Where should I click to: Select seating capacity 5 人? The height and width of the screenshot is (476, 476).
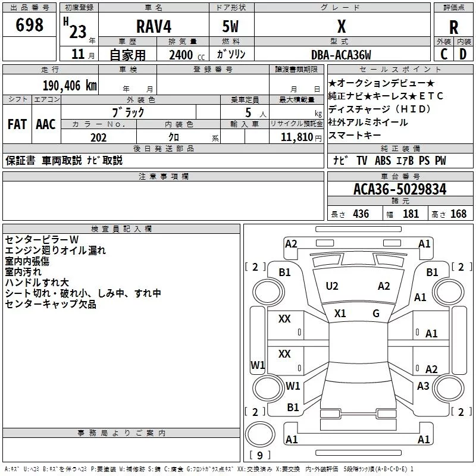[256, 112]
